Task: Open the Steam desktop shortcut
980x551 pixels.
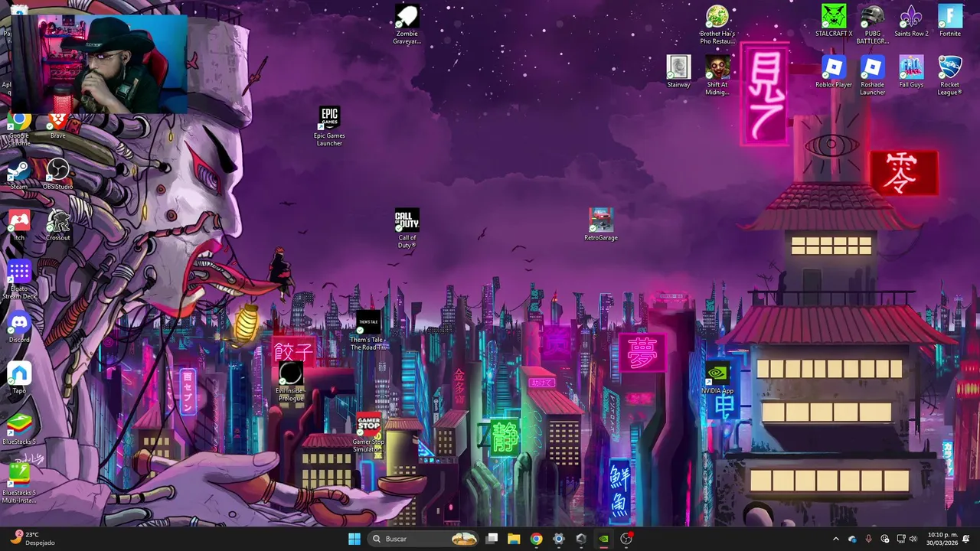Action: point(18,174)
